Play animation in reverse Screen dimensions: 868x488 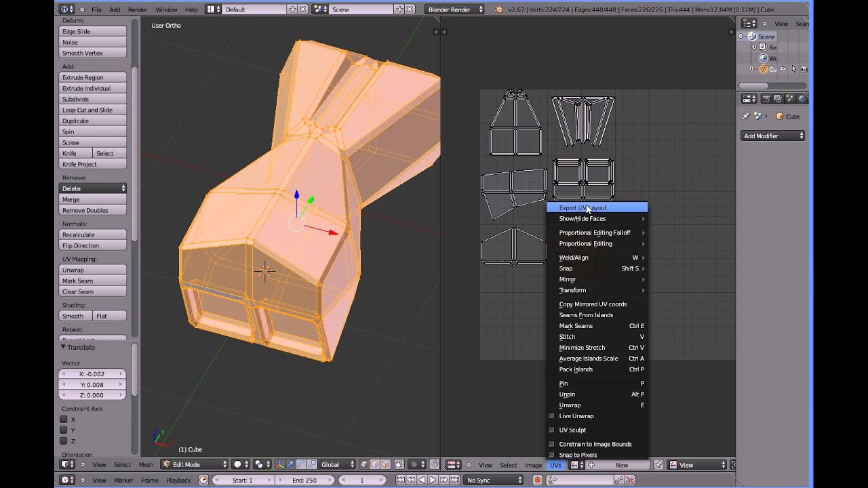click(x=422, y=480)
